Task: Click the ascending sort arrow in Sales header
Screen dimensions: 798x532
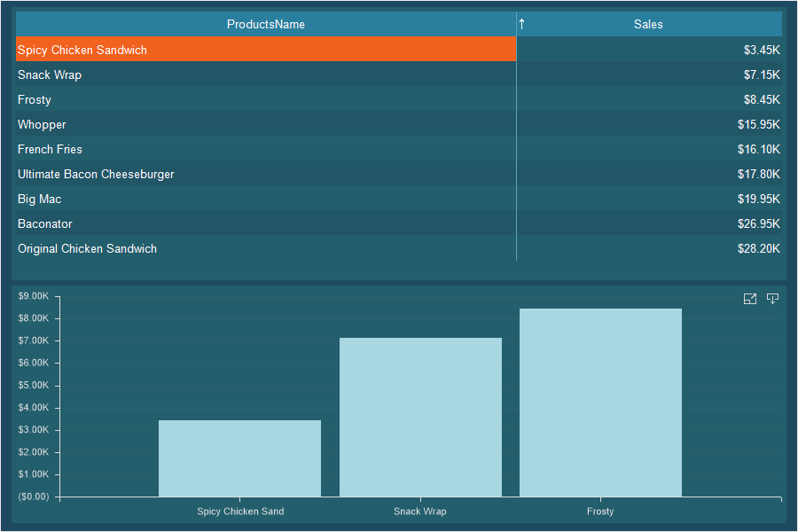Action: tap(522, 24)
